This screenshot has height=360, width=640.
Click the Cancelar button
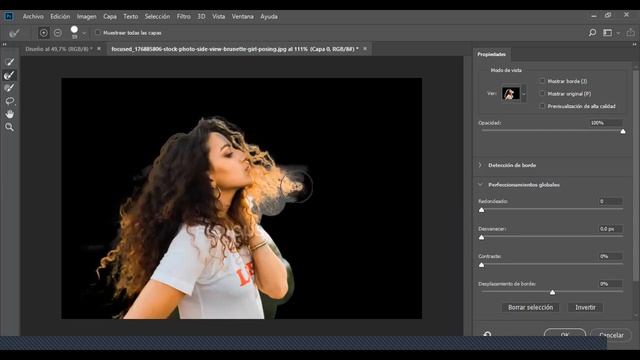coord(611,334)
